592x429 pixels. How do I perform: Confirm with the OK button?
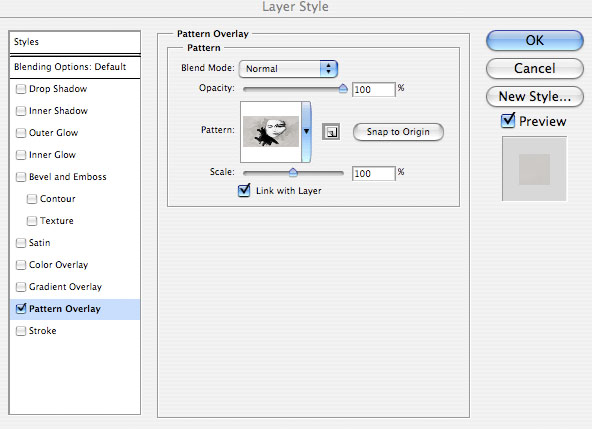point(535,40)
